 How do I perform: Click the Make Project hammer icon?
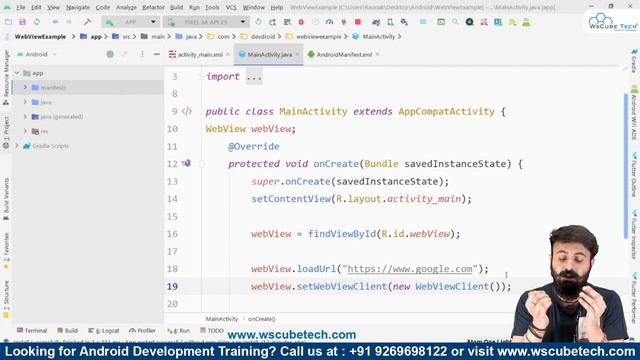tap(87, 22)
